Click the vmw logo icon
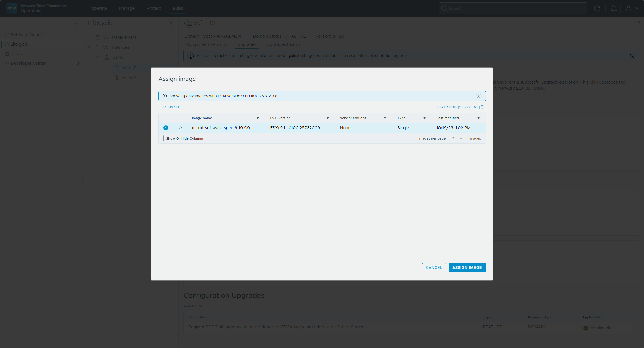 (x=11, y=8)
